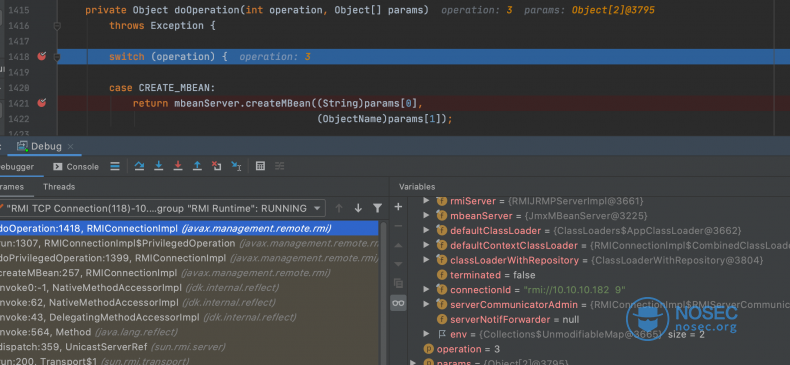
Task: Select previous frame with the up arrow
Action: [339, 208]
